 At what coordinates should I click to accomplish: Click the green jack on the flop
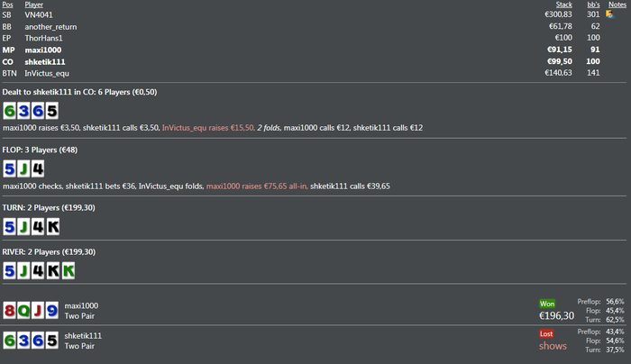(x=23, y=168)
